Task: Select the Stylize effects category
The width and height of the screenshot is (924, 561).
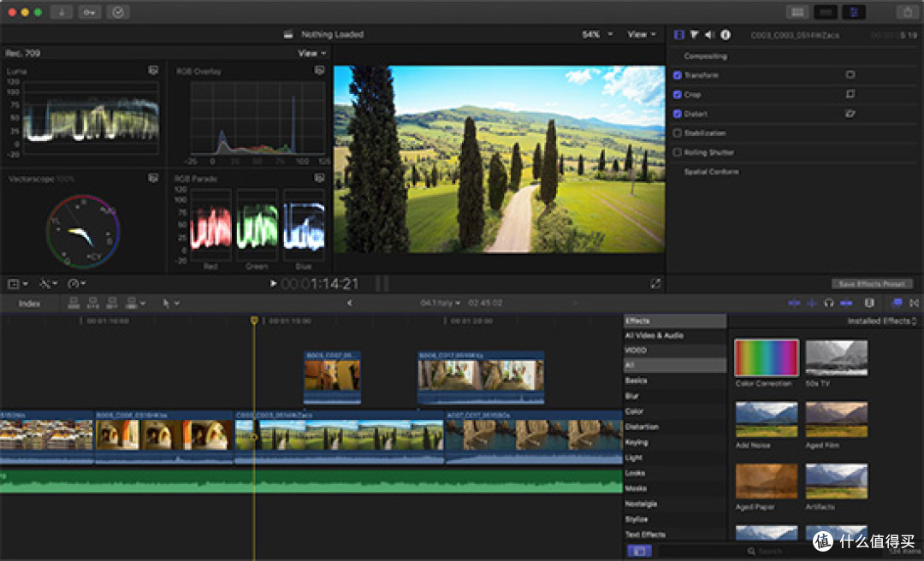Action: [637, 519]
